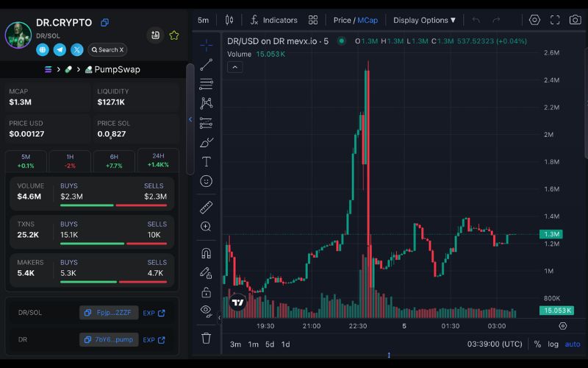Toggle auto scale mode

tap(573, 344)
